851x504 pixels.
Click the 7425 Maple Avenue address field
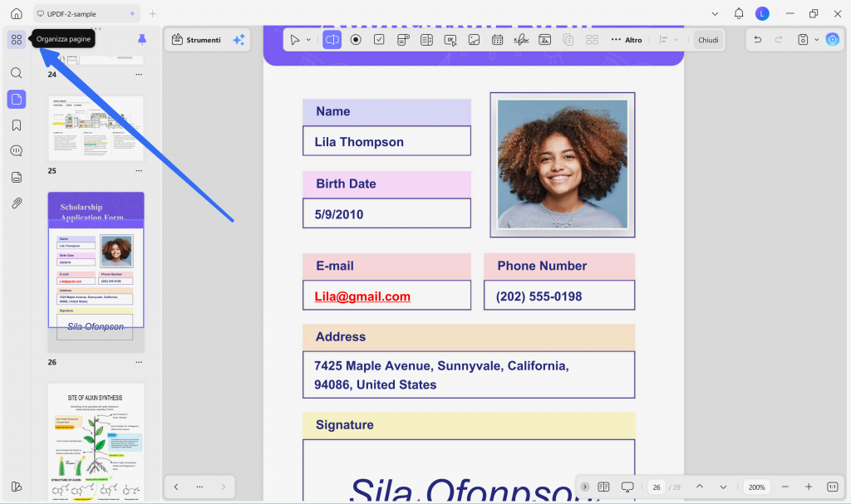pos(469,374)
